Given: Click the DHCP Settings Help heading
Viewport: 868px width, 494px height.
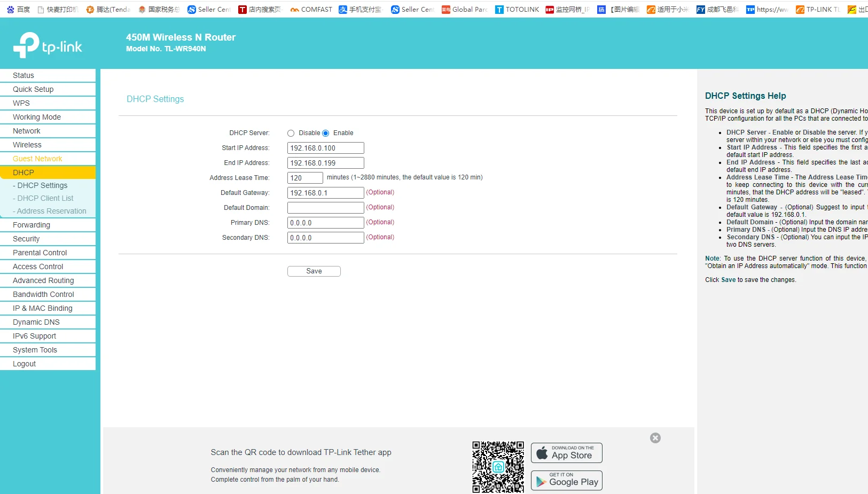Looking at the screenshot, I should coord(746,96).
